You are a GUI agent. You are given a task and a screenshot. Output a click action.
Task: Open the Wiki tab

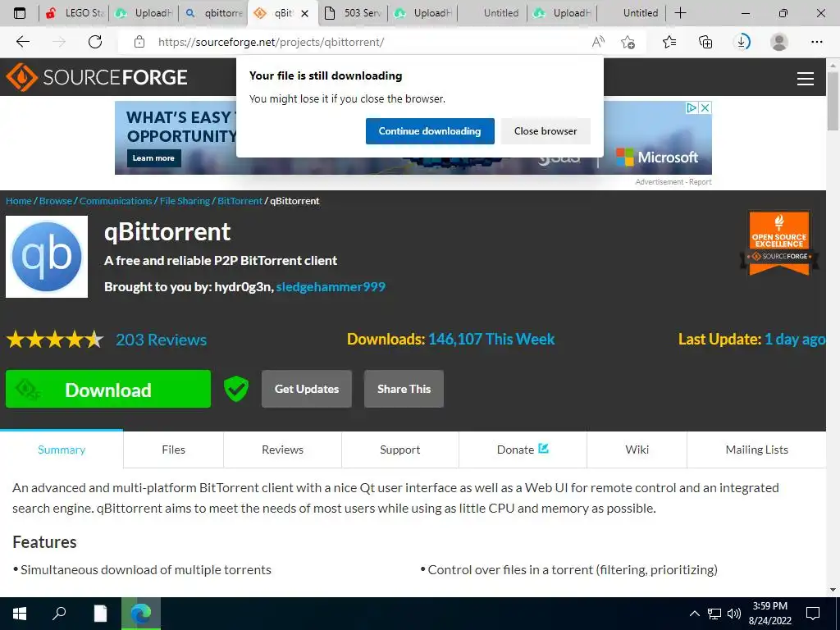(637, 450)
